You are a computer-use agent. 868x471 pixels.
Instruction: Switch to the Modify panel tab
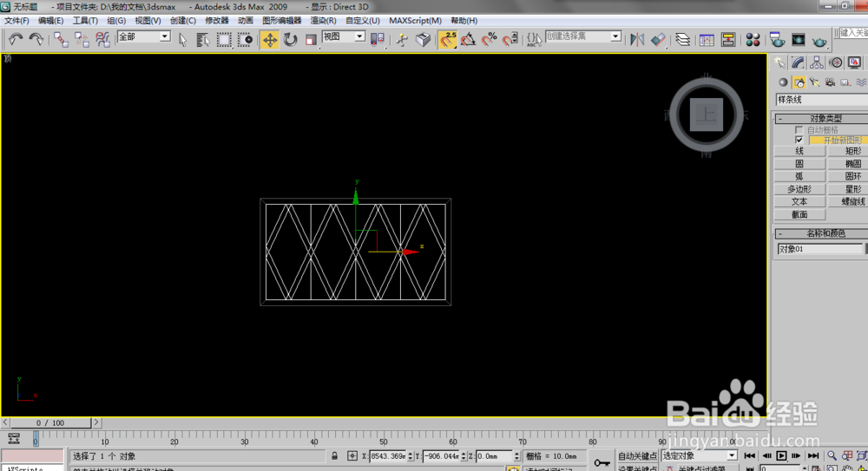point(798,62)
